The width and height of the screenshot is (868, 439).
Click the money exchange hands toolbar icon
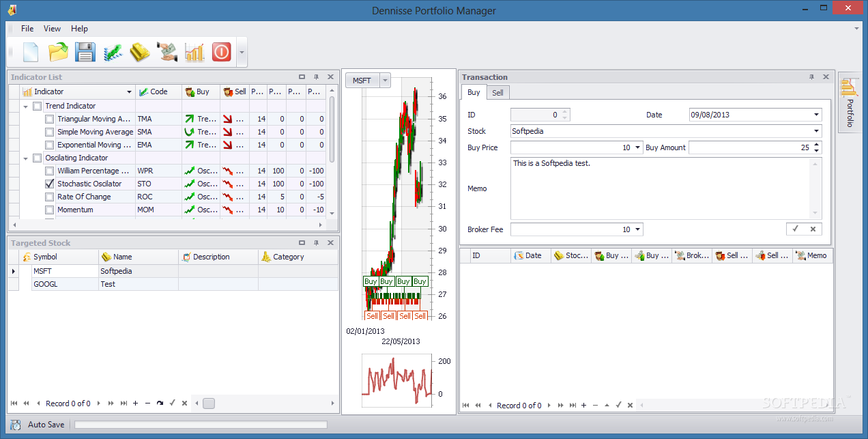(x=167, y=52)
